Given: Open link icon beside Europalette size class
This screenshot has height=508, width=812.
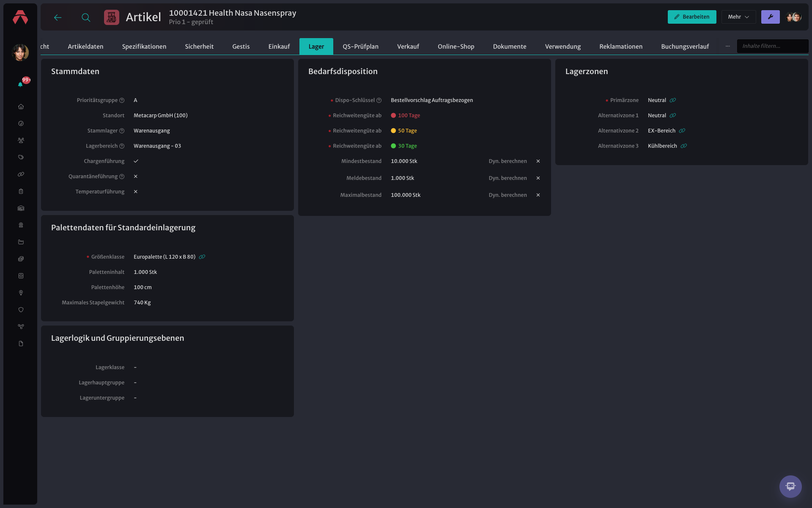Looking at the screenshot, I should (x=202, y=257).
